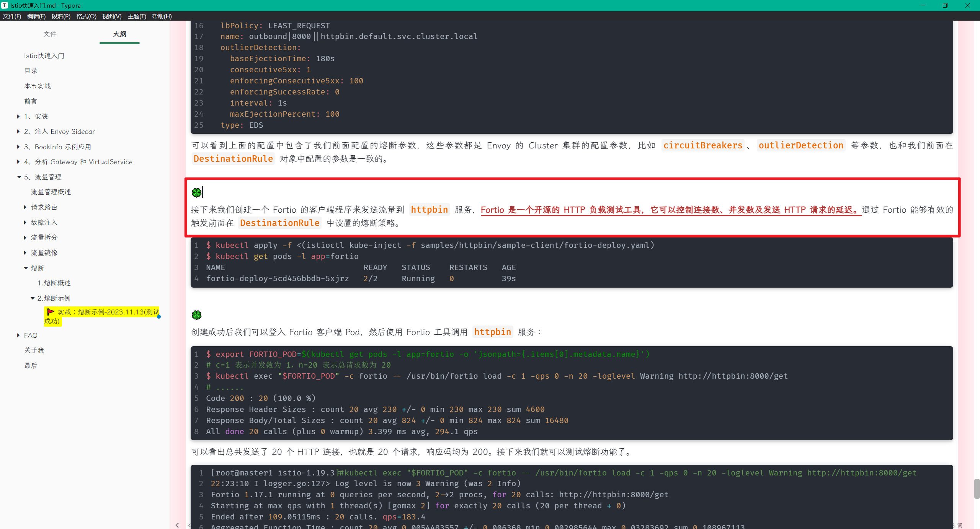Collapse sidebar with the bottom-left arrow
Image resolution: width=980 pixels, height=529 pixels.
[x=177, y=525]
